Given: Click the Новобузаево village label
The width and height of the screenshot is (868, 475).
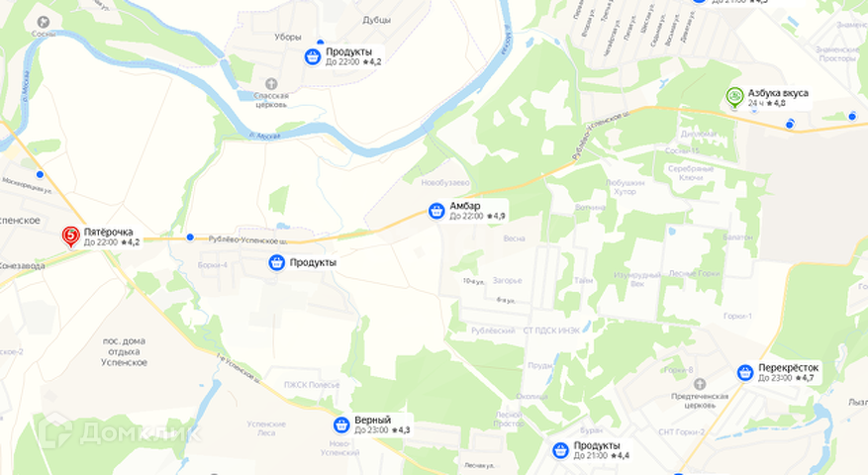Looking at the screenshot, I should 445,183.
